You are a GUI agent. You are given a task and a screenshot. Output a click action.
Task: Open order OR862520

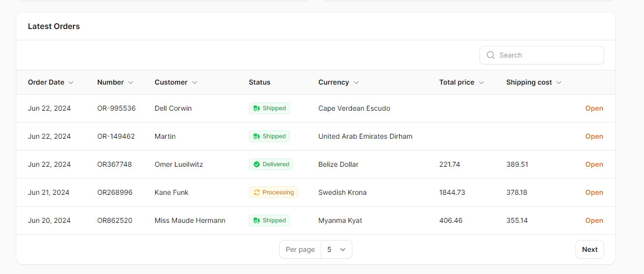click(594, 220)
